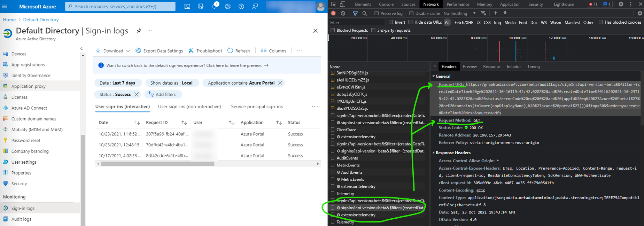Image resolution: width=644 pixels, height=226 pixels.
Task: Check the Invert filter checkbox
Action: click(x=391, y=22)
